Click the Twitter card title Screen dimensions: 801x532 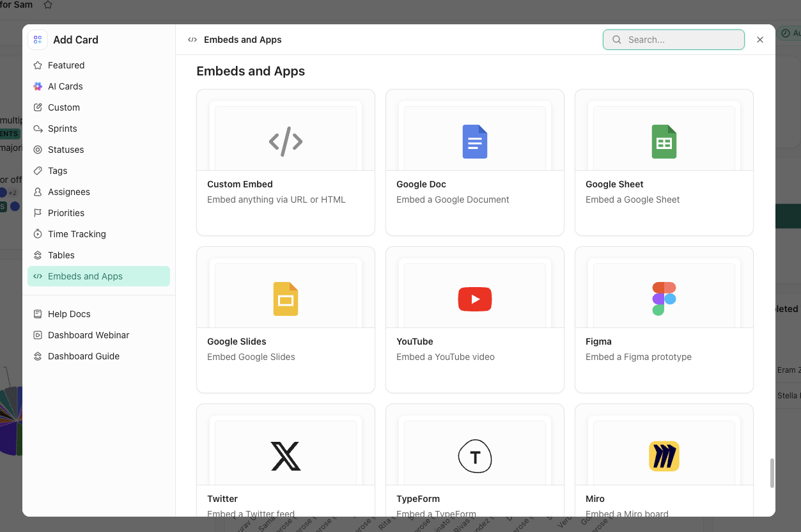(222, 499)
